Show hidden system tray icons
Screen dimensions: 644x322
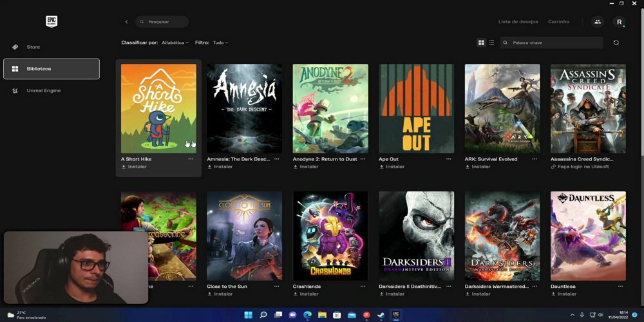click(x=573, y=315)
